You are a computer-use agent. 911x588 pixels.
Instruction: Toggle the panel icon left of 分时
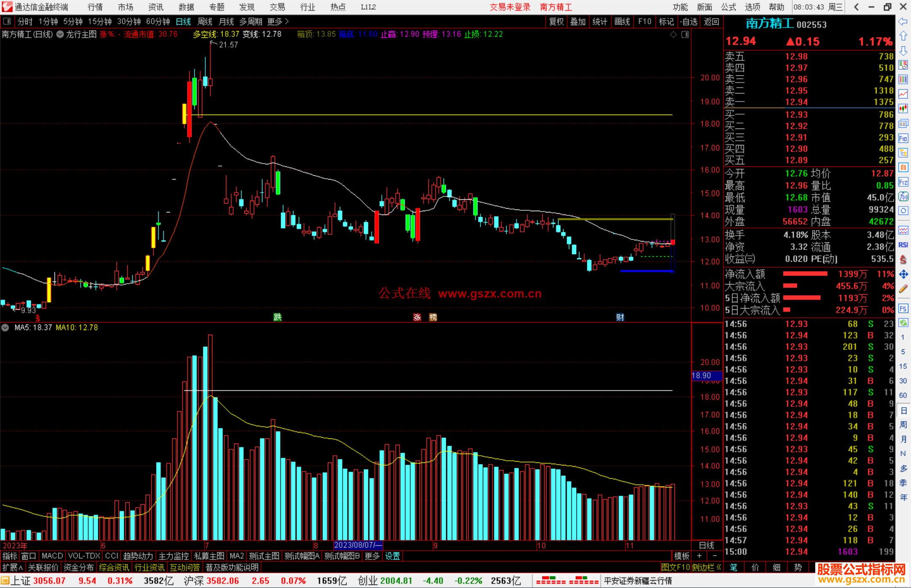7,21
